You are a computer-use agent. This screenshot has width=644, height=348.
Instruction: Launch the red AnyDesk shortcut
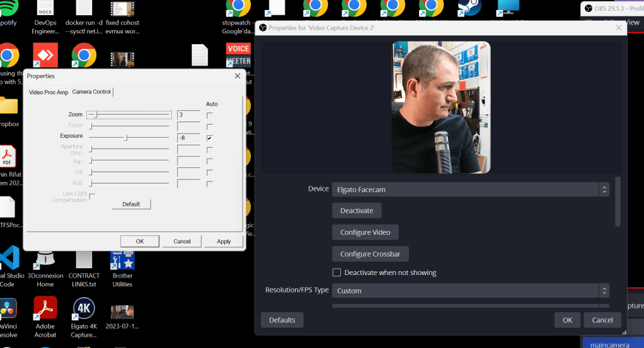tap(45, 55)
